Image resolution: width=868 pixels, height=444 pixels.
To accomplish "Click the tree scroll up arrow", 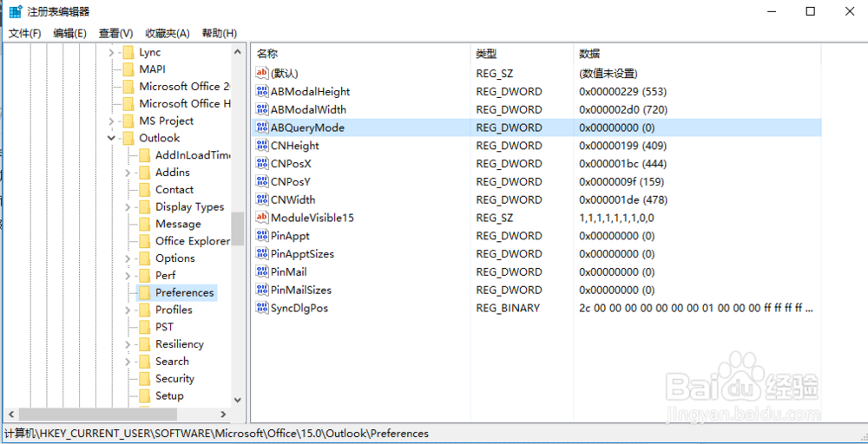I will (238, 52).
